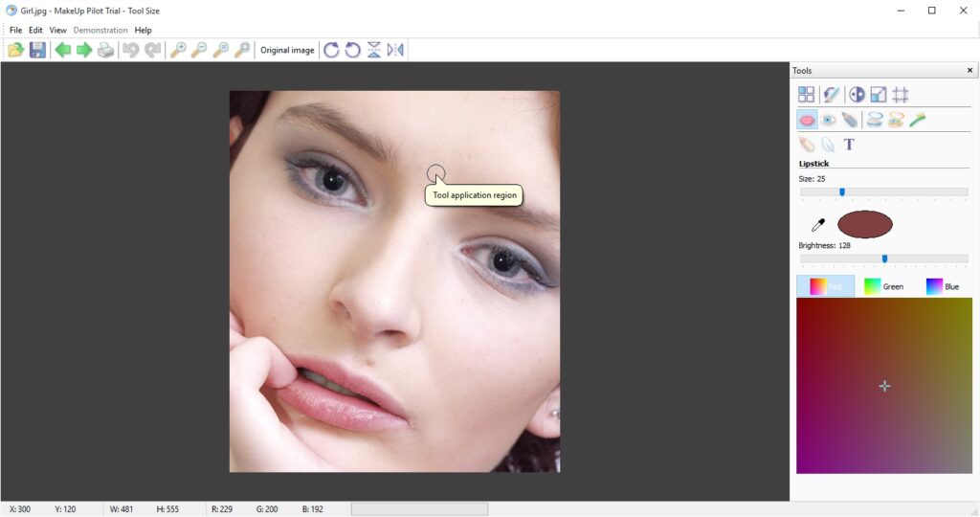980x517 pixels.
Task: Click the Brightness slider handle
Action: 884,258
